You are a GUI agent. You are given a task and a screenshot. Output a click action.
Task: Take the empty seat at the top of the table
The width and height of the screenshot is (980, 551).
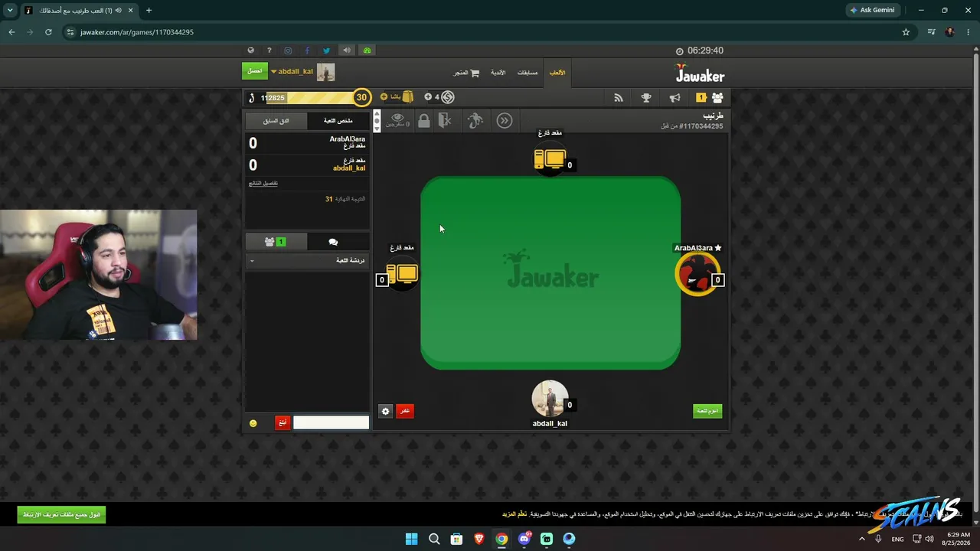click(x=550, y=159)
